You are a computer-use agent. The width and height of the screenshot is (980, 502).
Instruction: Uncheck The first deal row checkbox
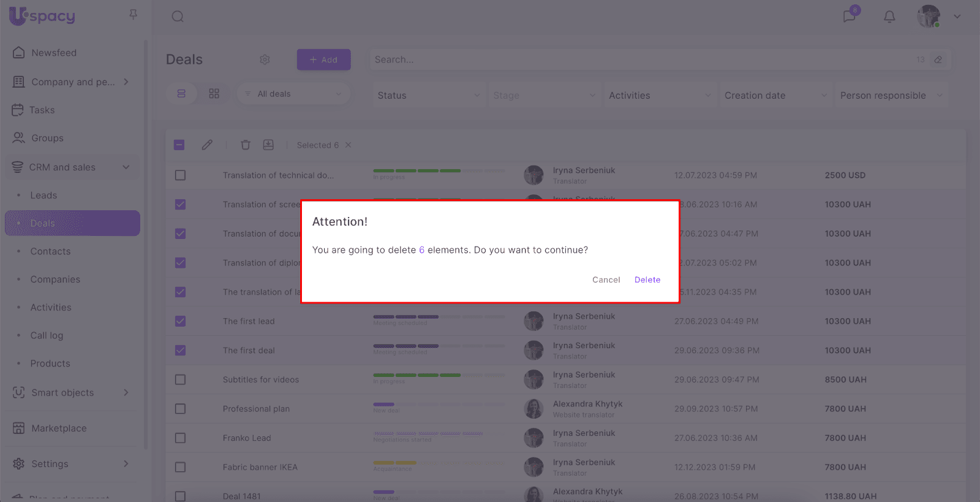click(180, 351)
